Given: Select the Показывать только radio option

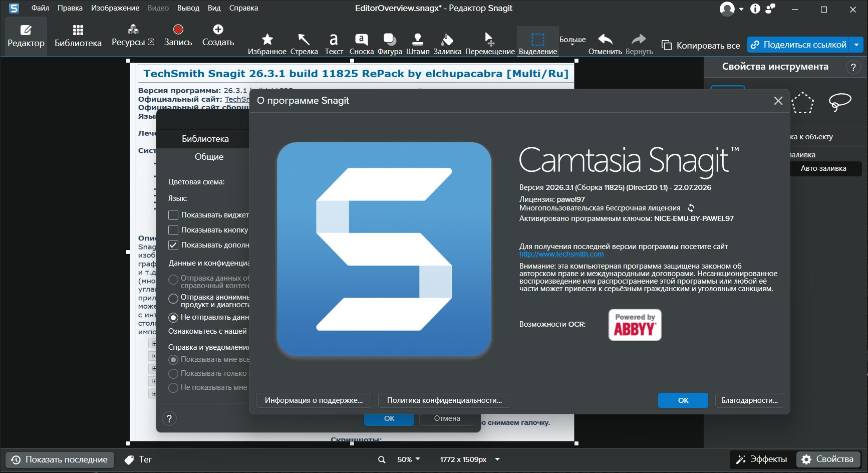Looking at the screenshot, I should 173,373.
